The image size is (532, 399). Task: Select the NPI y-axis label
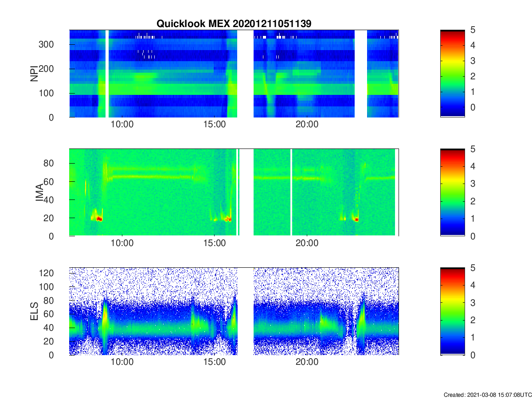[34, 74]
